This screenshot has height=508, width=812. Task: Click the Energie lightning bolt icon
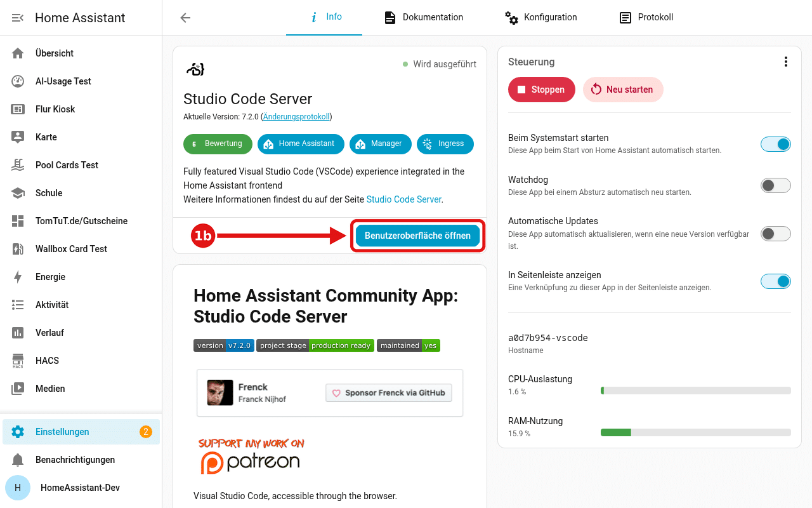point(18,277)
